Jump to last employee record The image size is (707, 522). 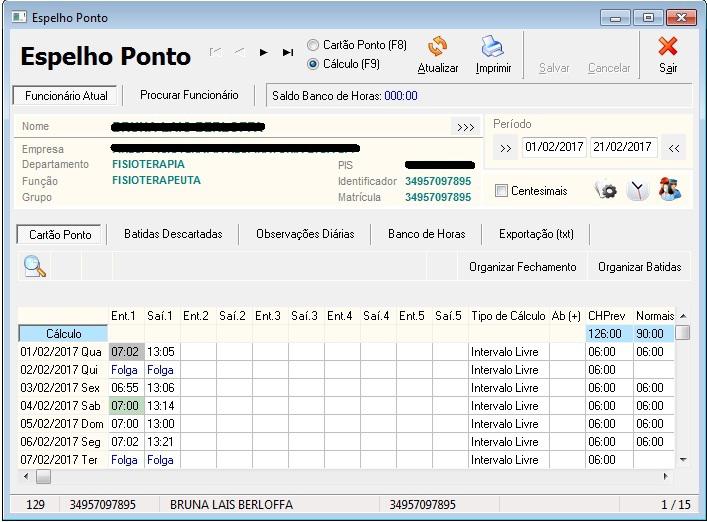coord(288,52)
